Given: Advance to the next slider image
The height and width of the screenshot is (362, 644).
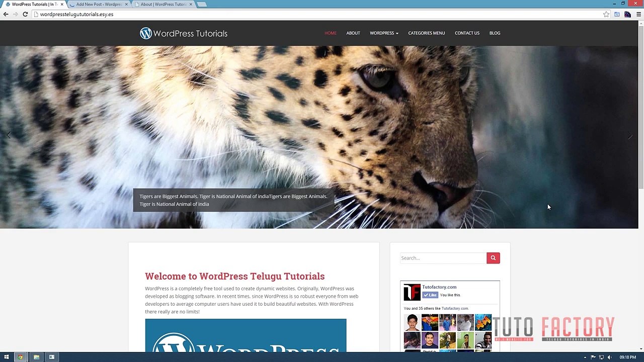Looking at the screenshot, I should coord(630,135).
